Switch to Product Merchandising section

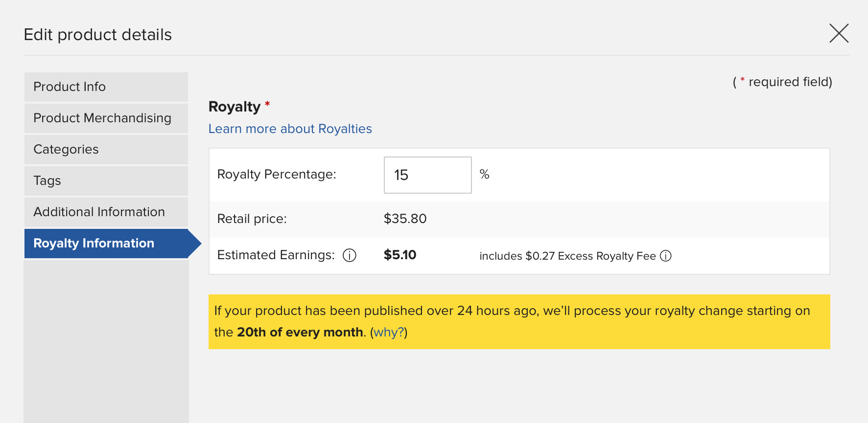[x=106, y=118]
